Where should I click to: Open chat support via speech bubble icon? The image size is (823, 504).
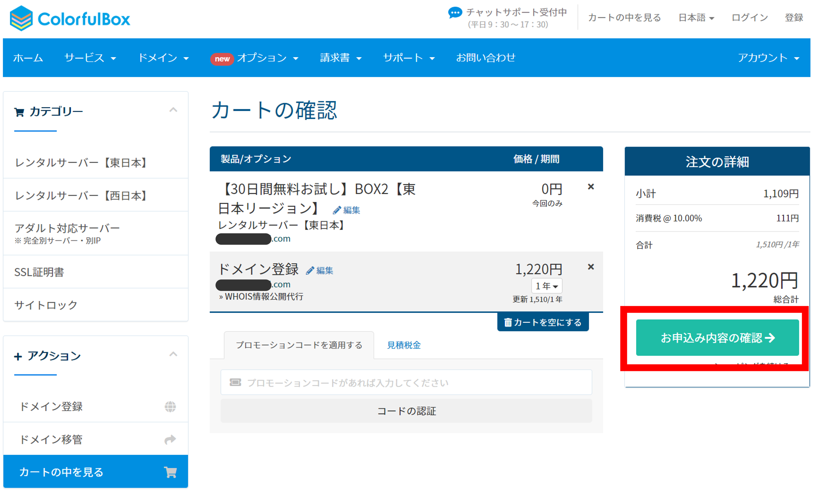click(x=455, y=13)
